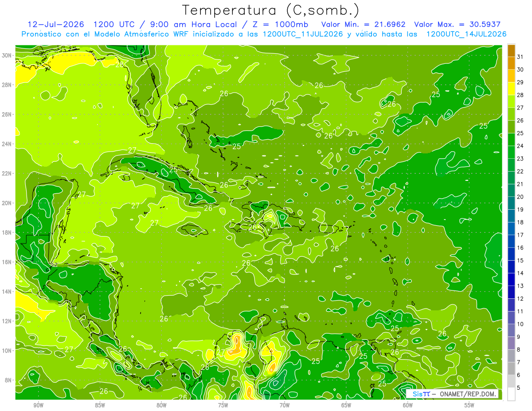
Task: Pick the gray swatch between 6 and 7
Action: point(511,368)
